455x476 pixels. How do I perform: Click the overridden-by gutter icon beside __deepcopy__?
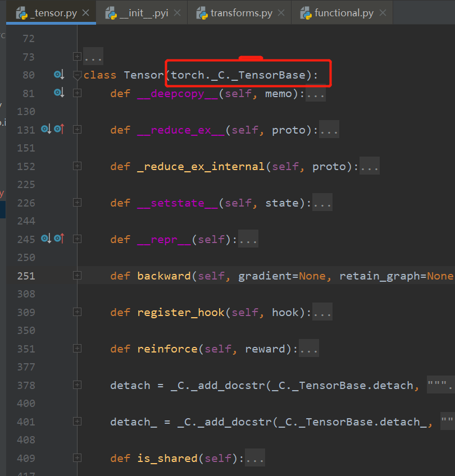[59, 93]
